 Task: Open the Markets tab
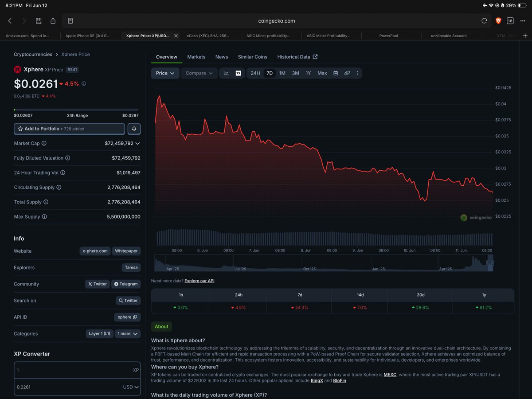pos(196,57)
